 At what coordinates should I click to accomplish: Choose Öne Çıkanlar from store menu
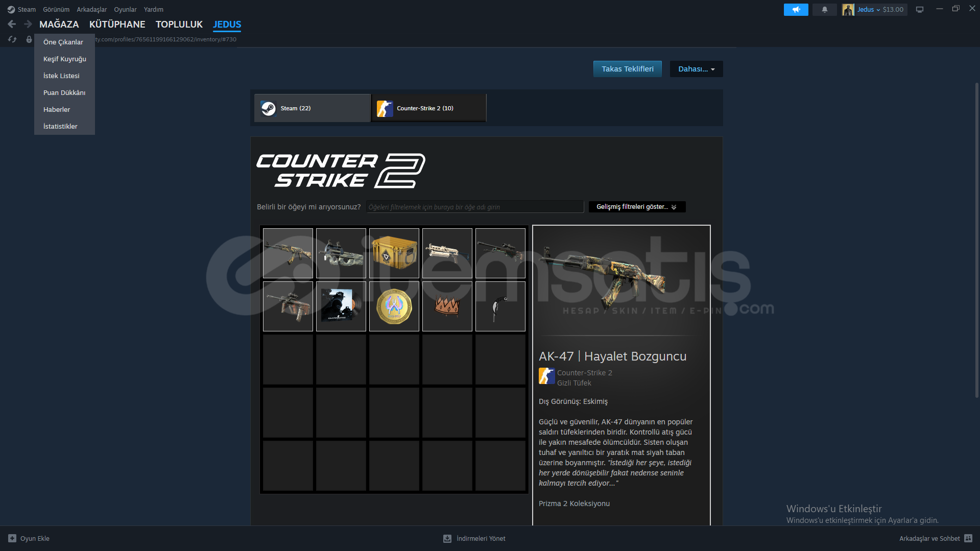click(x=64, y=42)
